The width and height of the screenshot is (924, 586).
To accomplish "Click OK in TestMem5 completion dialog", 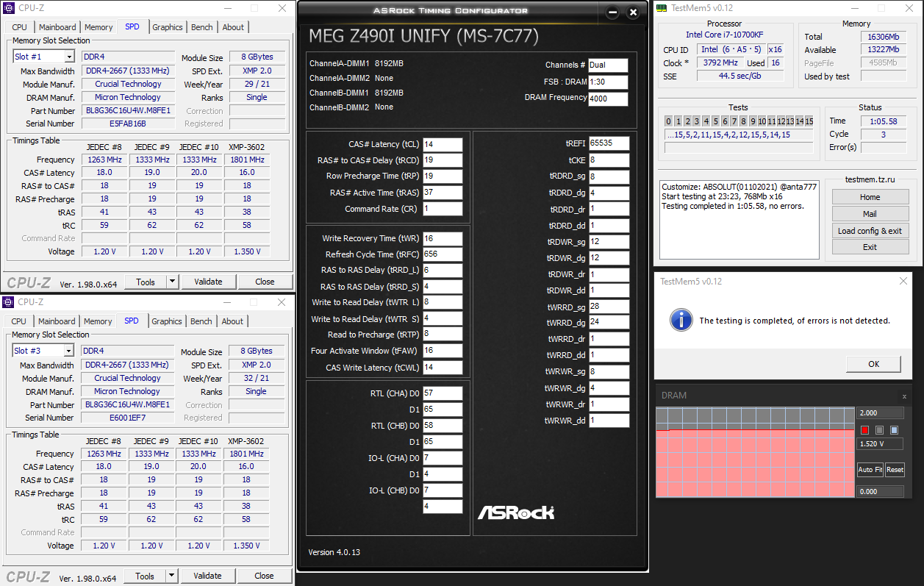I will pyautogui.click(x=873, y=364).
